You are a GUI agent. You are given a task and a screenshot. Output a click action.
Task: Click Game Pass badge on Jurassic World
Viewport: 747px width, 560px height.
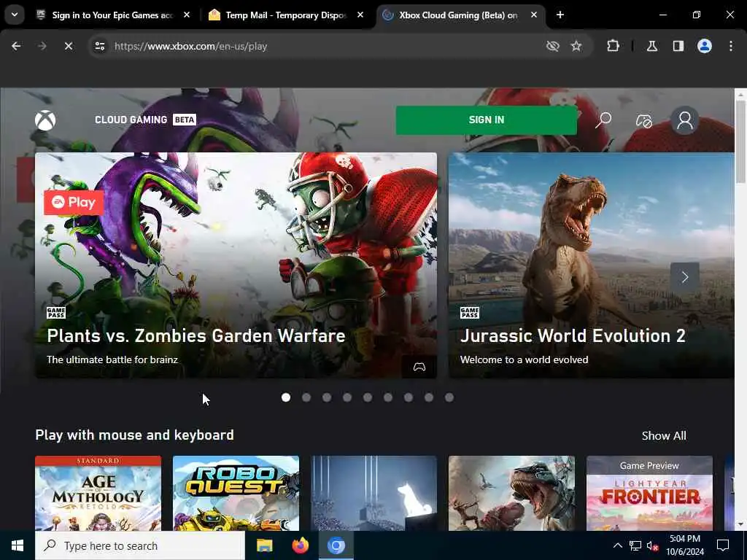point(470,312)
